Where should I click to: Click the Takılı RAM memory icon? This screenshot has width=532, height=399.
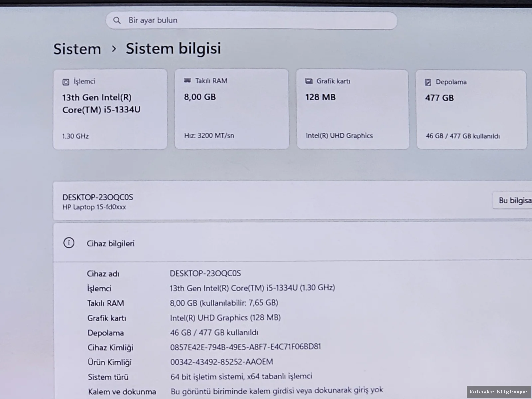pyautogui.click(x=188, y=81)
